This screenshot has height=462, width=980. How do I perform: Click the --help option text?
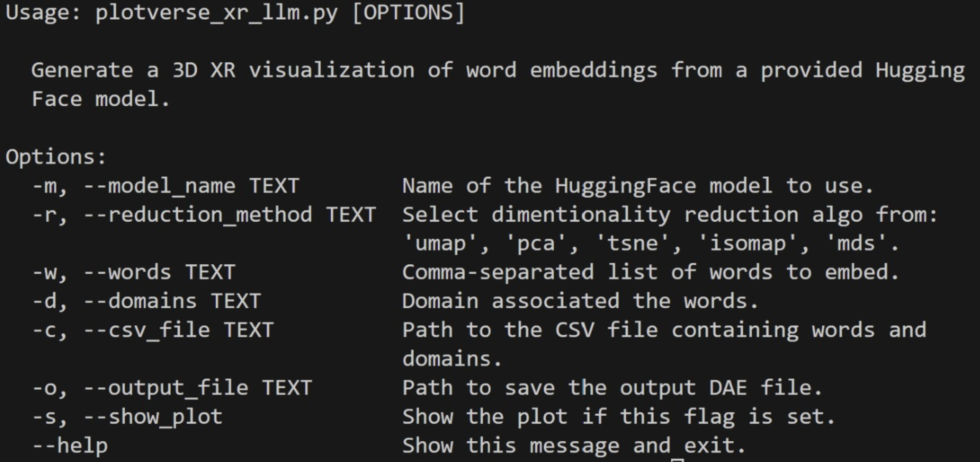click(x=70, y=446)
